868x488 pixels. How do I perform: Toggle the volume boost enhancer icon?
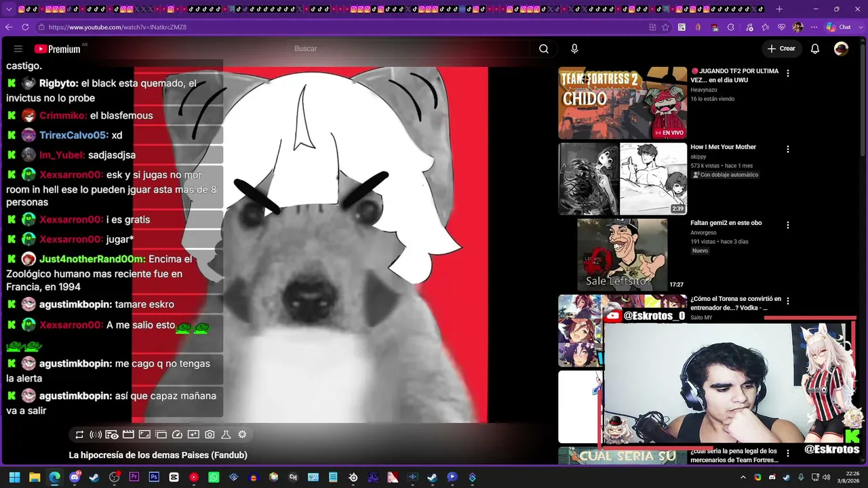point(96,434)
